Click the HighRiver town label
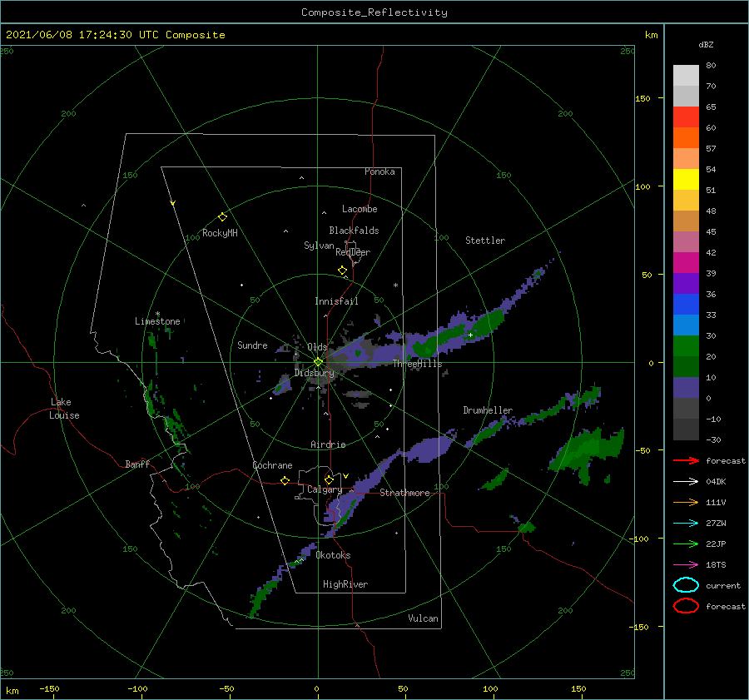 pos(345,584)
